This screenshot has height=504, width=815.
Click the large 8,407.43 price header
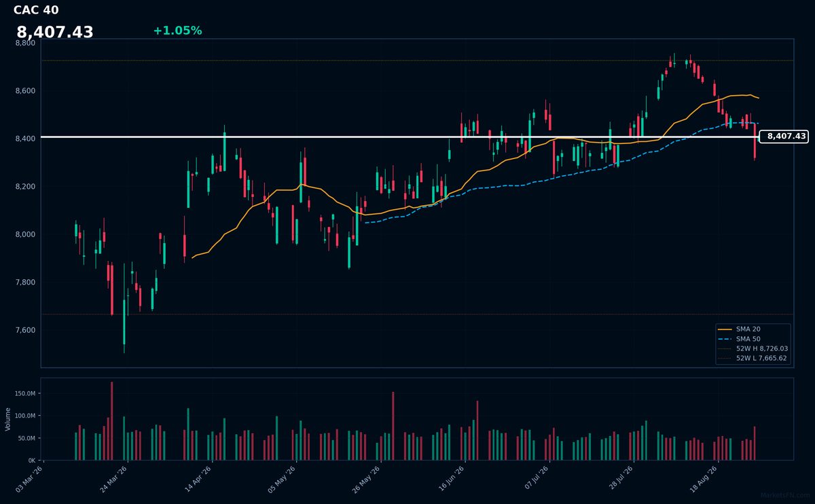[55, 33]
